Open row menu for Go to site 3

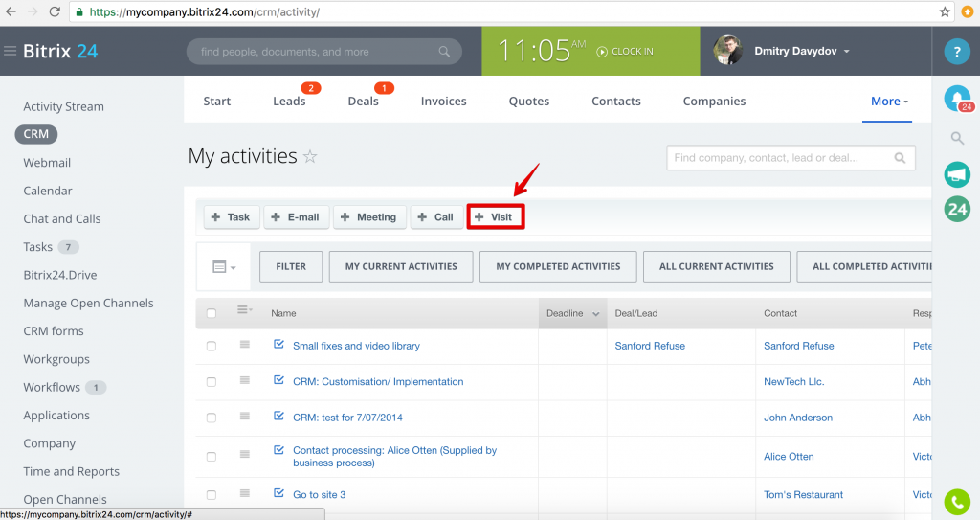(x=245, y=493)
